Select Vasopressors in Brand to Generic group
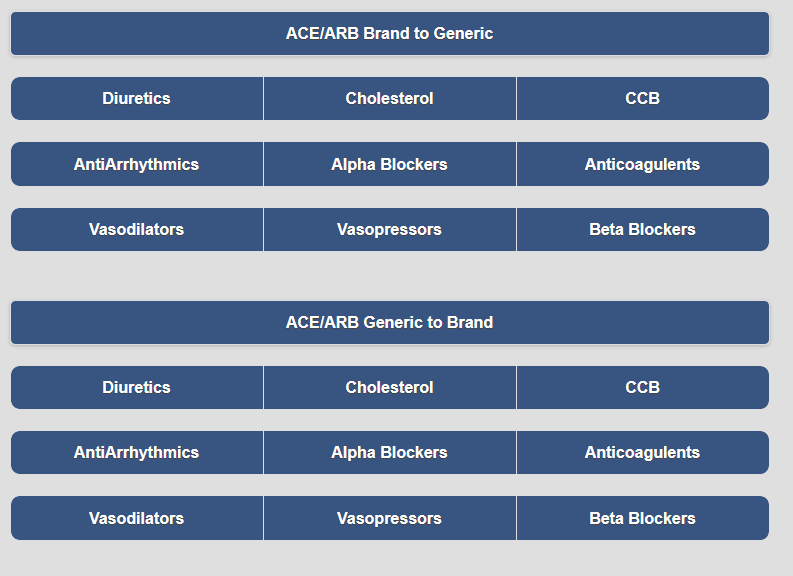The image size is (793, 576). point(389,230)
